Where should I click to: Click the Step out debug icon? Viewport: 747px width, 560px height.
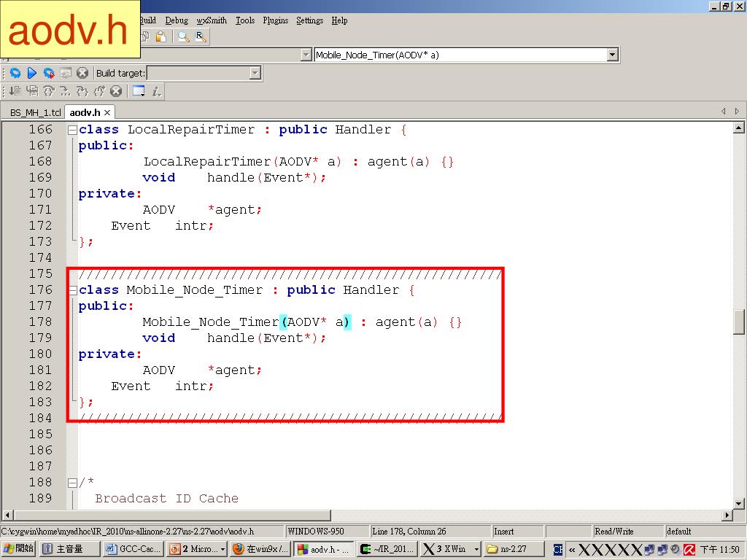coord(82,91)
